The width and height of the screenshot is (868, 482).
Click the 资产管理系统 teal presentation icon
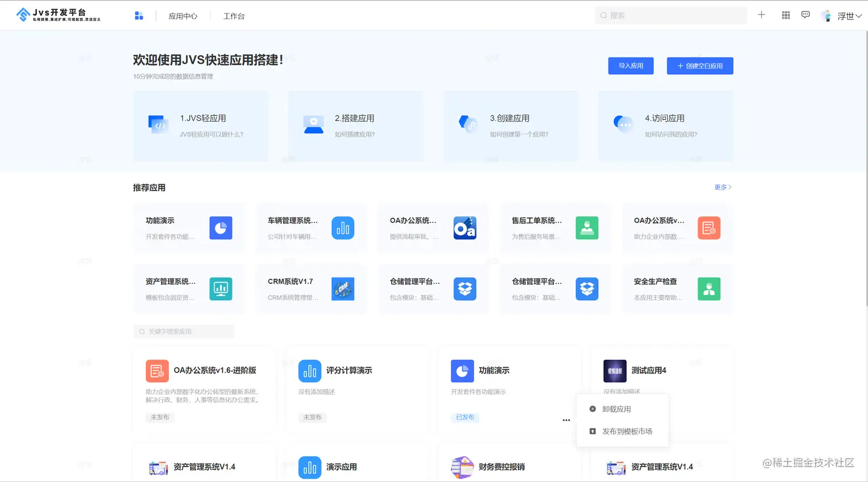pyautogui.click(x=221, y=289)
